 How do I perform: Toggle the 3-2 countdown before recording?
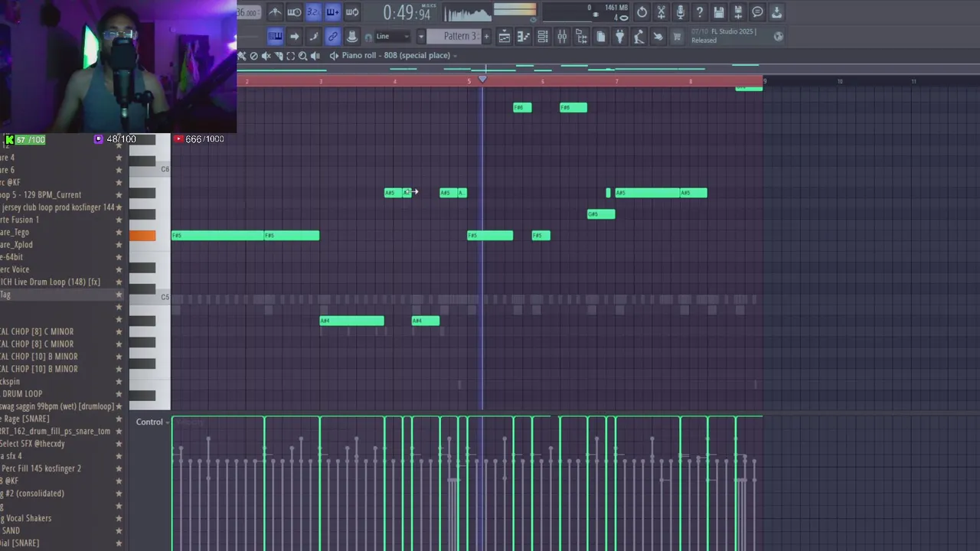[313, 12]
